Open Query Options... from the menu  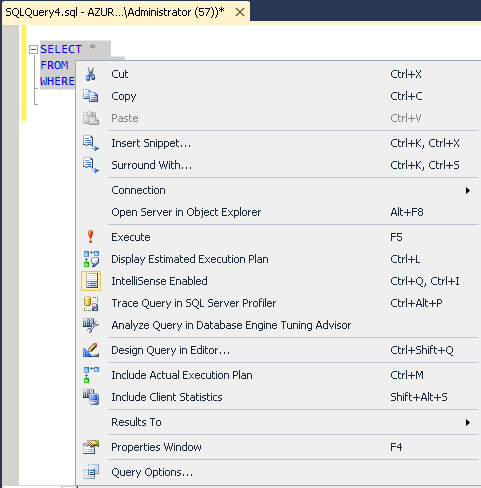[x=278, y=472]
